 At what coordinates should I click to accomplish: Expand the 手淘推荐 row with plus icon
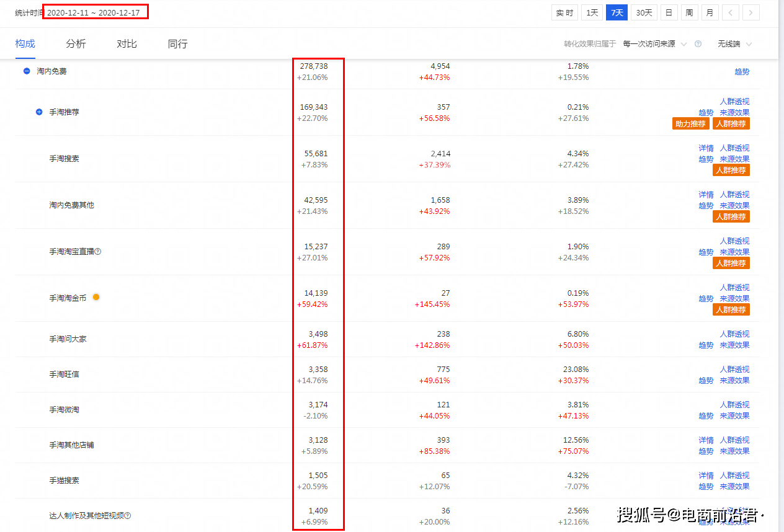39,112
